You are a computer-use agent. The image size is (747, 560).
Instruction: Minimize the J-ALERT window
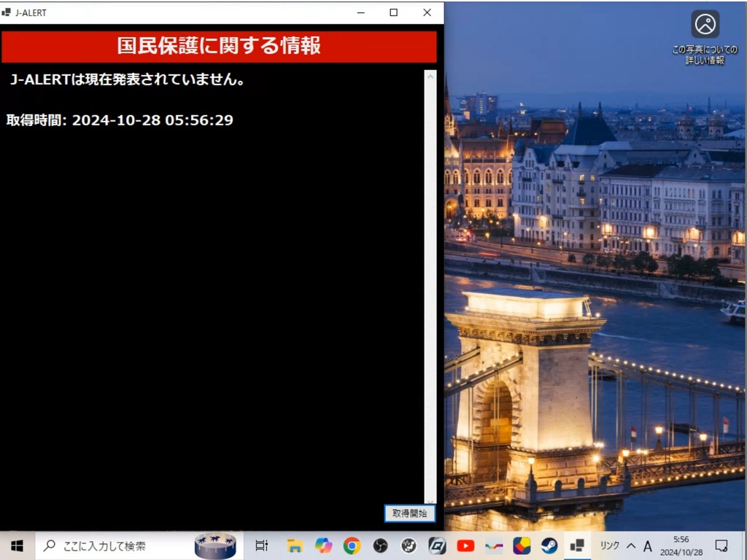[361, 12]
